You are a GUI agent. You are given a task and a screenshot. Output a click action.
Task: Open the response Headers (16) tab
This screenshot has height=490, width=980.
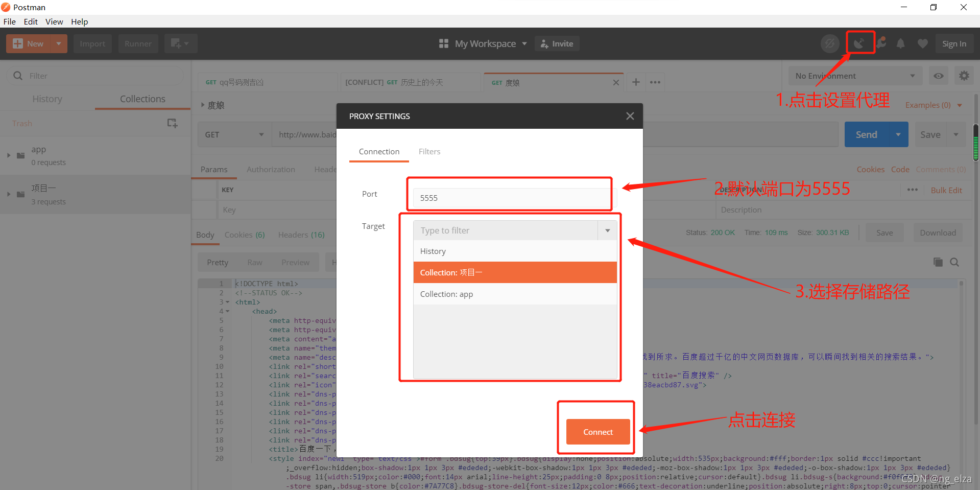tap(301, 235)
